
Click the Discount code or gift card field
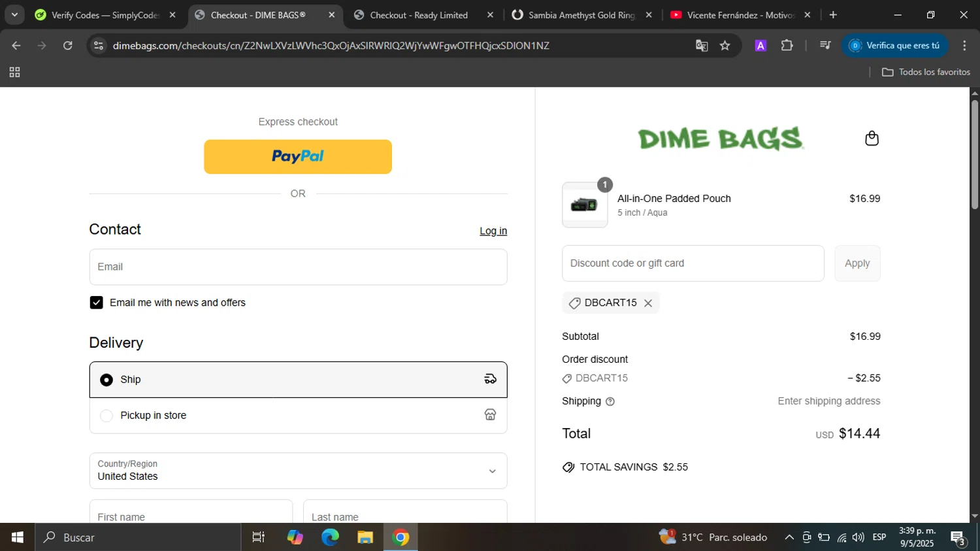pos(693,263)
